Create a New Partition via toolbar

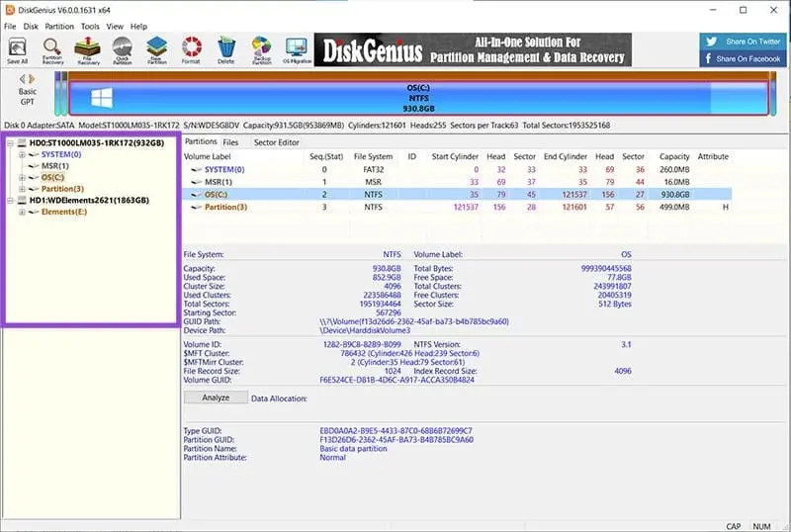tap(157, 50)
